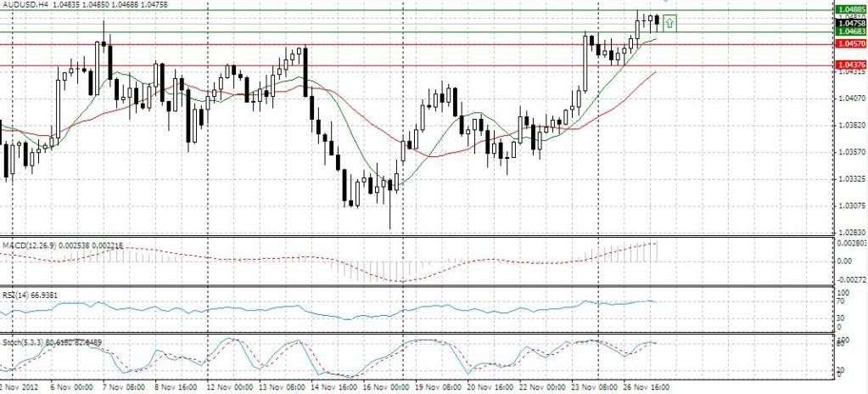
Task: Click the green up-arrow marker on chart
Action: [669, 22]
